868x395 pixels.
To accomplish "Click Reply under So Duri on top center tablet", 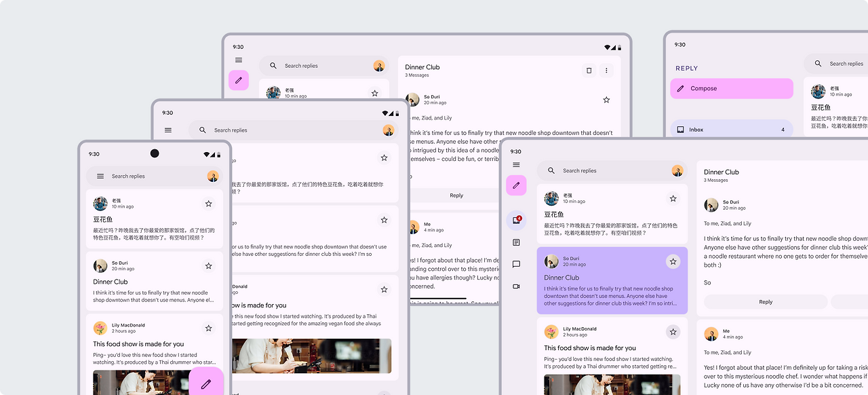I will (x=456, y=195).
